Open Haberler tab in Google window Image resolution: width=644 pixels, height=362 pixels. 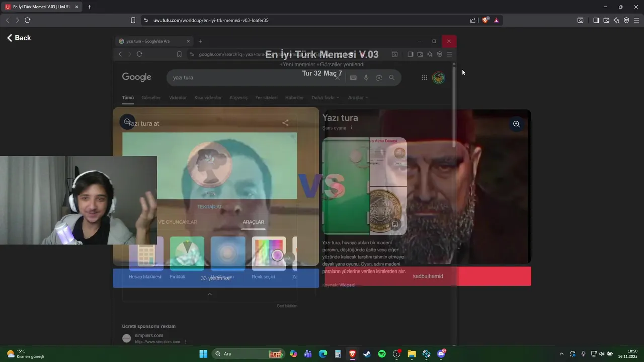click(x=294, y=98)
